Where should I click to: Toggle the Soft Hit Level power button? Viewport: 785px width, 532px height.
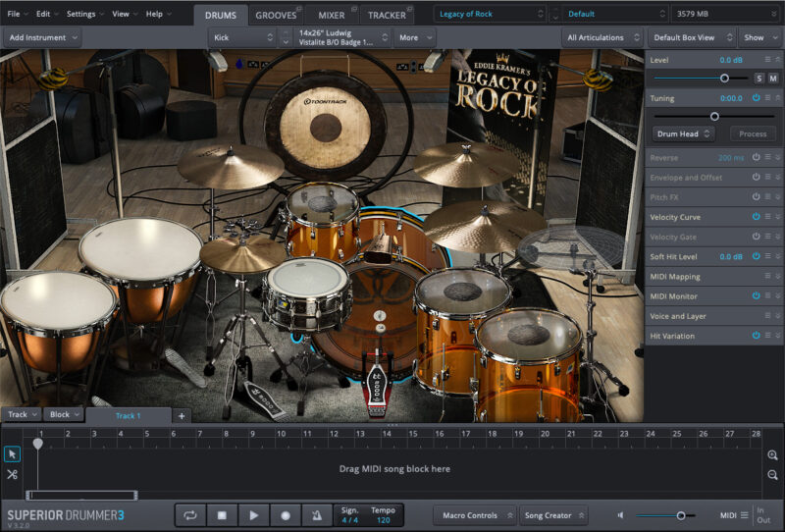756,256
